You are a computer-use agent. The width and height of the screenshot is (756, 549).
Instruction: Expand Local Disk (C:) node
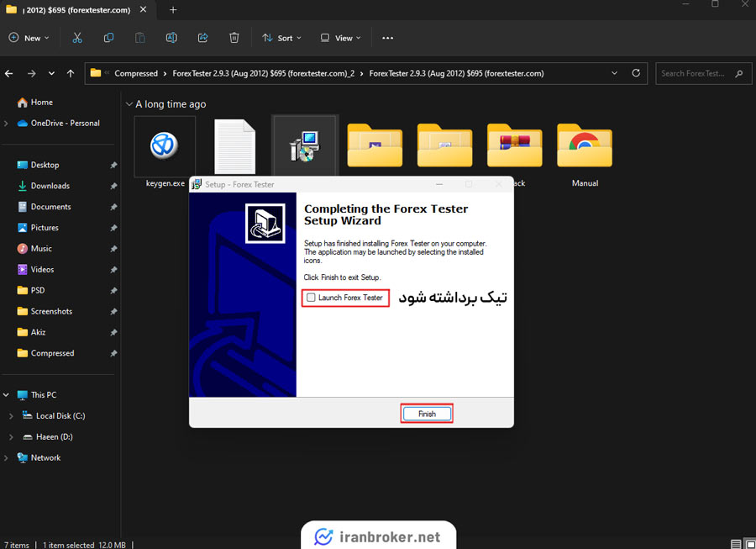(x=11, y=416)
